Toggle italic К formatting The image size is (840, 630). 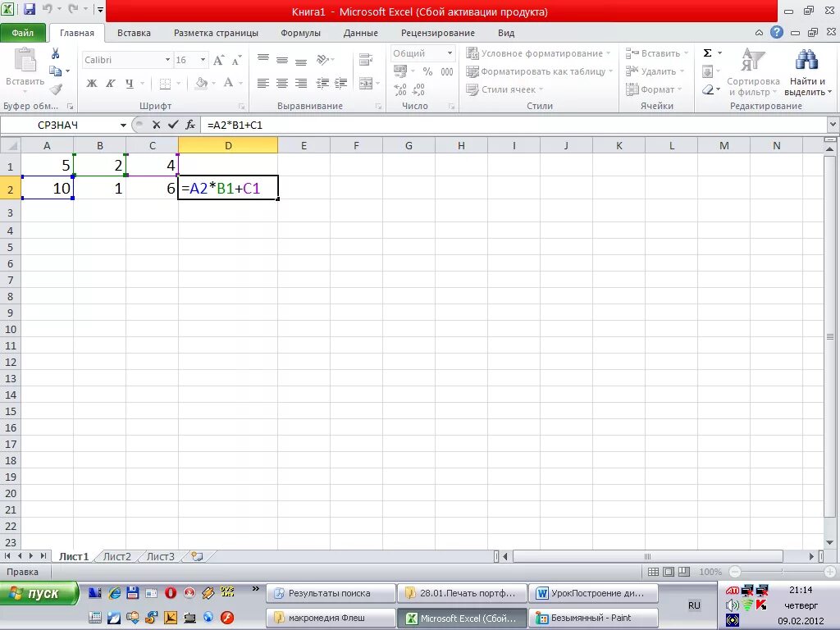point(111,83)
